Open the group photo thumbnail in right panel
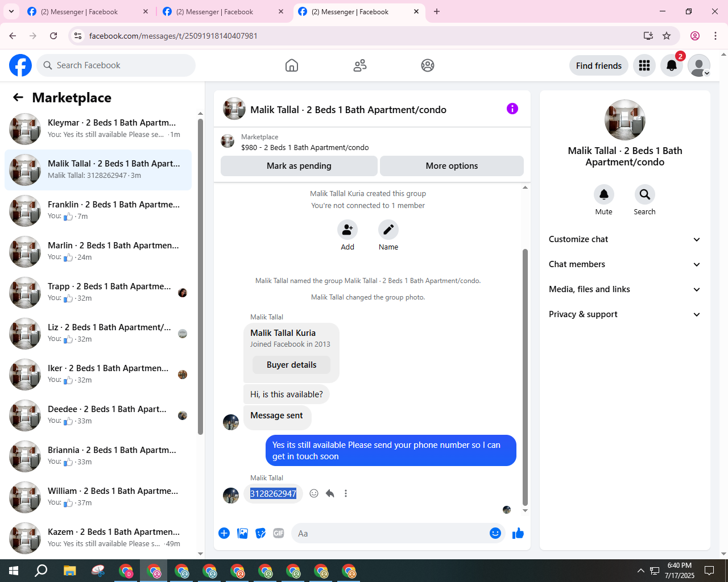The width and height of the screenshot is (728, 582). point(625,120)
